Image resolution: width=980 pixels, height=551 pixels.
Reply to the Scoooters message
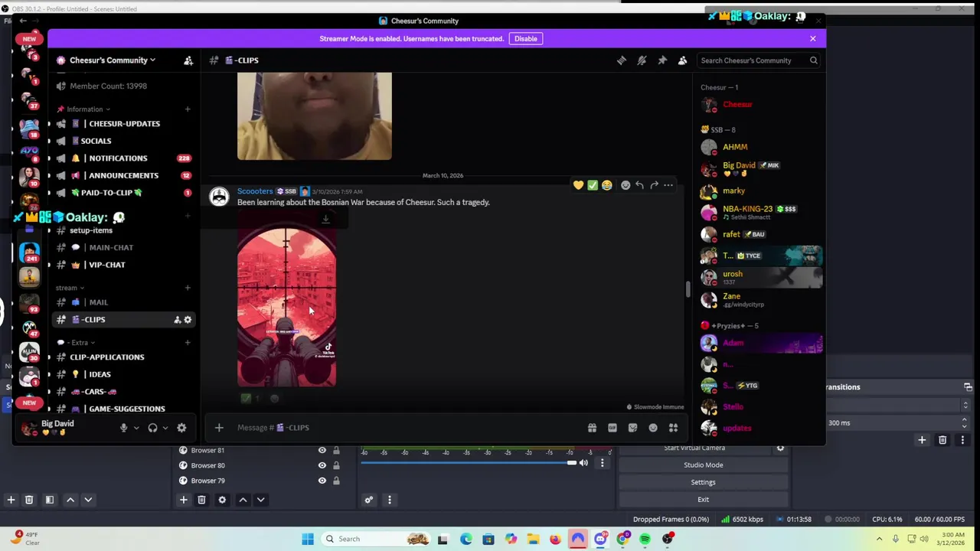[x=639, y=185]
